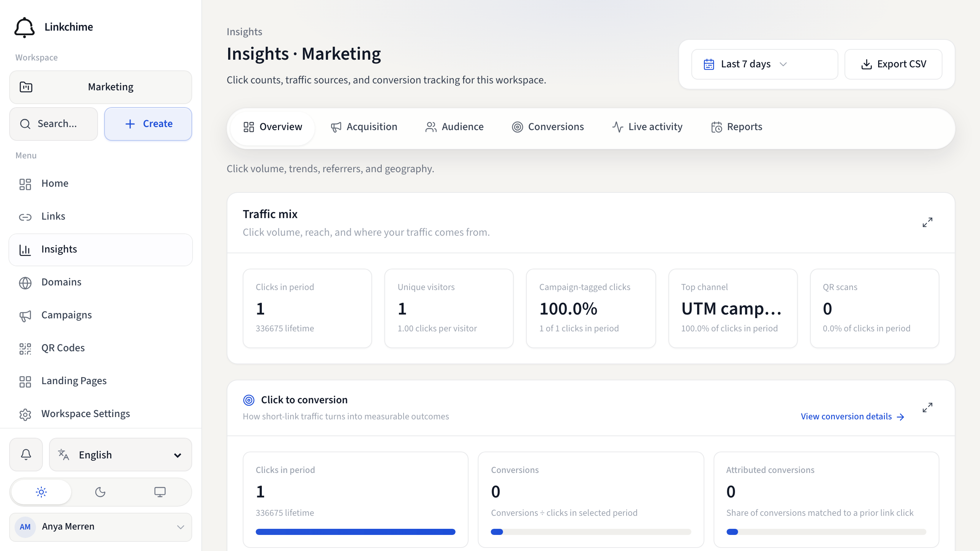The width and height of the screenshot is (980, 551).
Task: Go to Home in the menu
Action: (x=101, y=184)
